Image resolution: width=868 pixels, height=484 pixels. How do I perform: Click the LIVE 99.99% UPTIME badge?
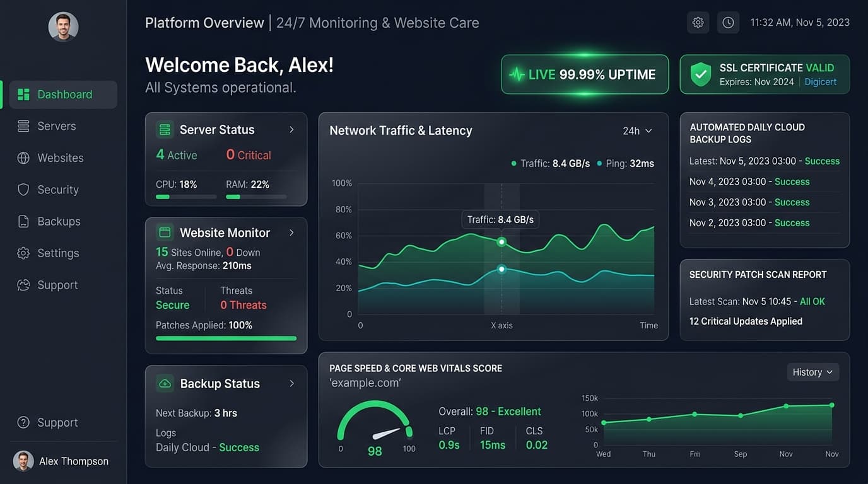585,74
